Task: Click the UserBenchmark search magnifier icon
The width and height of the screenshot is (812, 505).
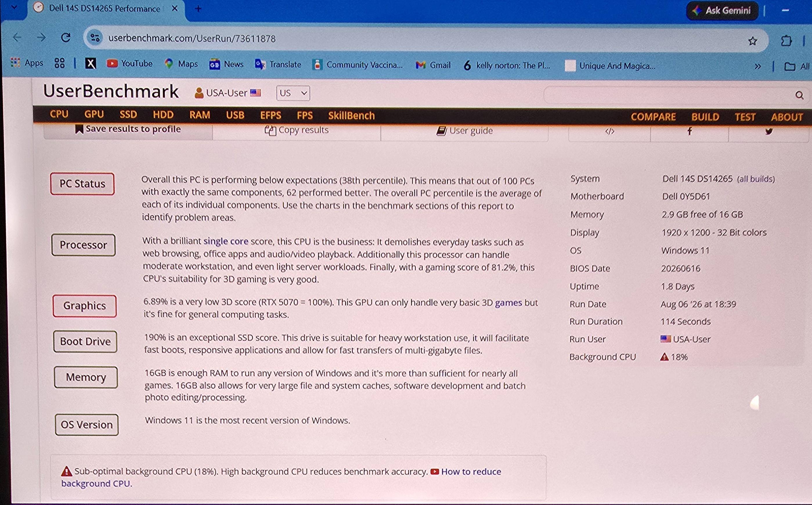Action: [x=799, y=95]
